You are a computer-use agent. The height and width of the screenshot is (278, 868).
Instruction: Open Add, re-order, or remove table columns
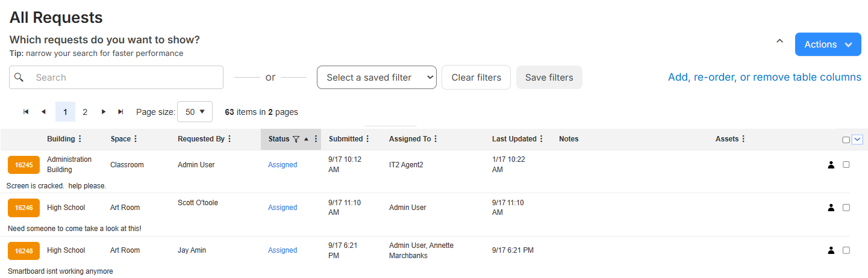coord(764,77)
